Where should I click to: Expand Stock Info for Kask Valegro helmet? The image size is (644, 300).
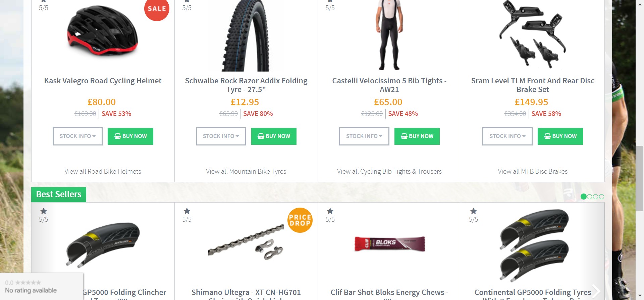[77, 136]
